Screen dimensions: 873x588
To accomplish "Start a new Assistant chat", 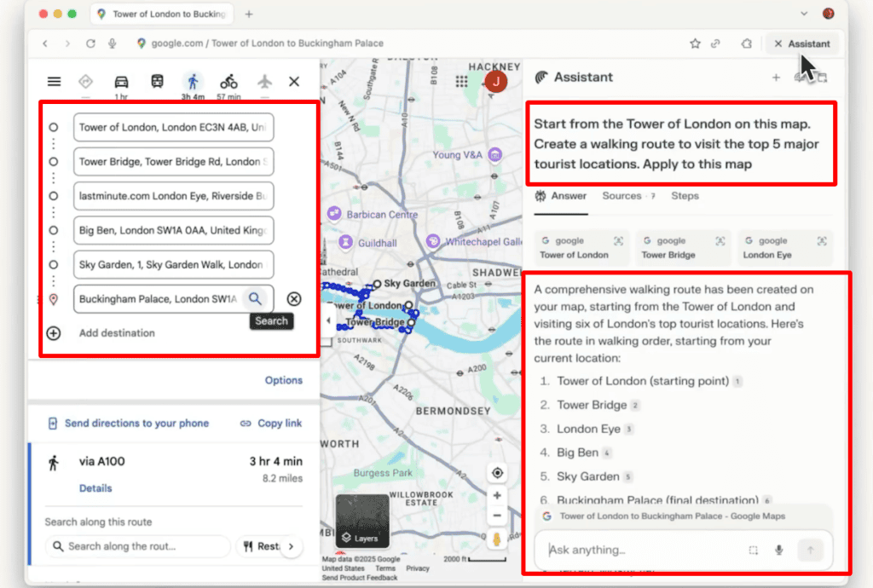I will pyautogui.click(x=776, y=78).
